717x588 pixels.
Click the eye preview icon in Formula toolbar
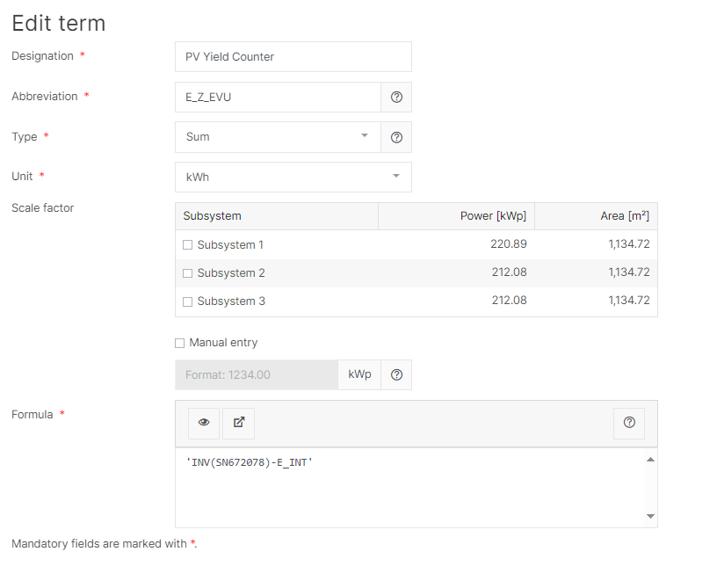(x=204, y=423)
